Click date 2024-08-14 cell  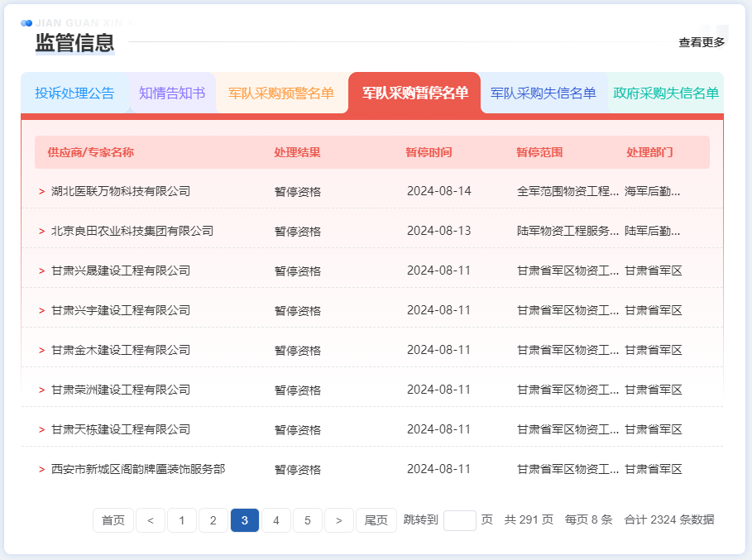439,191
